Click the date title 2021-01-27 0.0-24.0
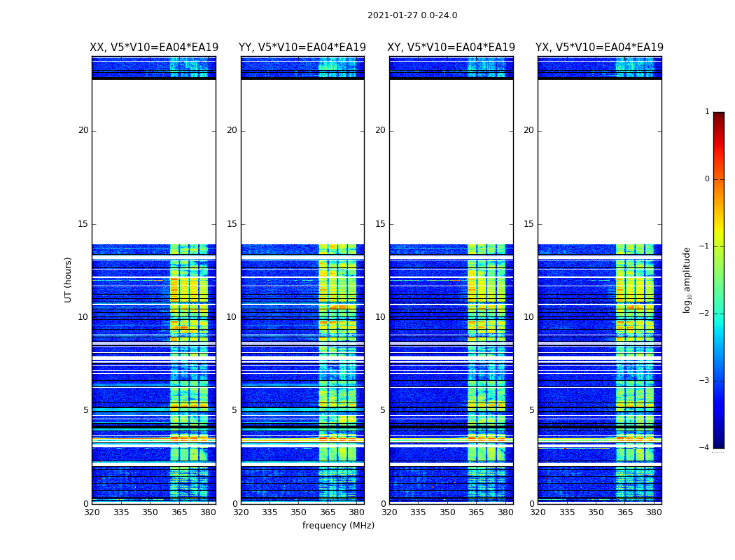The width and height of the screenshot is (735, 560). pos(412,15)
